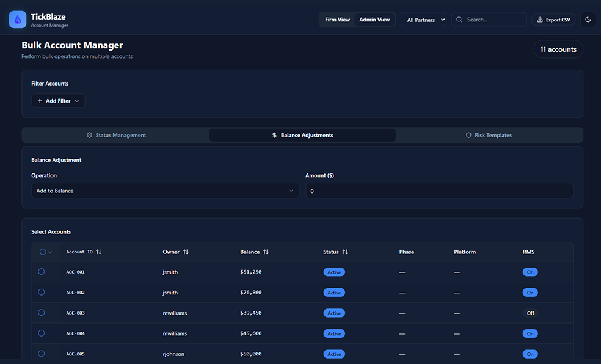This screenshot has height=364, width=601.
Task: Click the search magnifier icon
Action: click(459, 20)
